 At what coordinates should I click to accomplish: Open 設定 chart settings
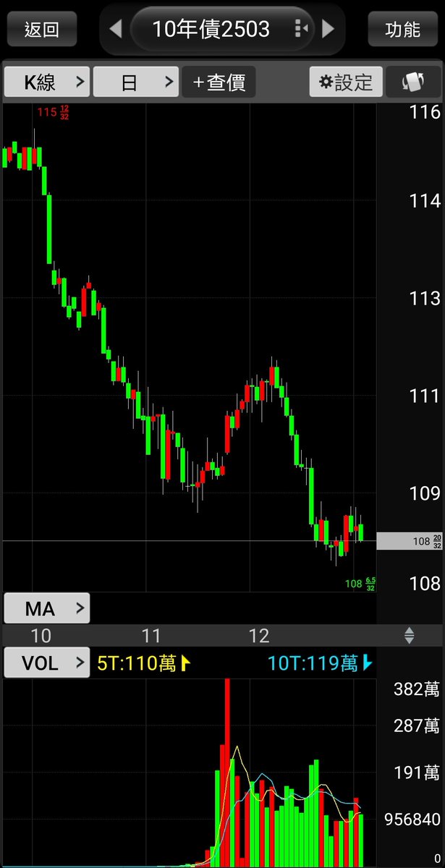click(x=347, y=82)
